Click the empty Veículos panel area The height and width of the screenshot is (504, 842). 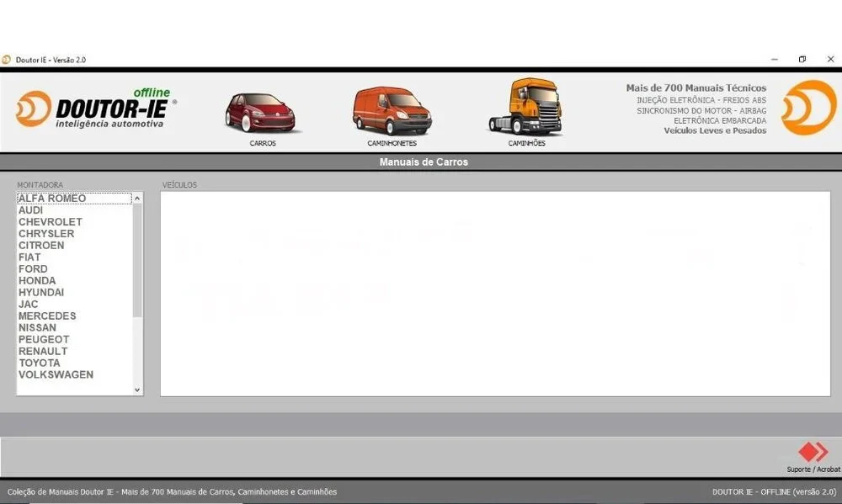(495, 294)
